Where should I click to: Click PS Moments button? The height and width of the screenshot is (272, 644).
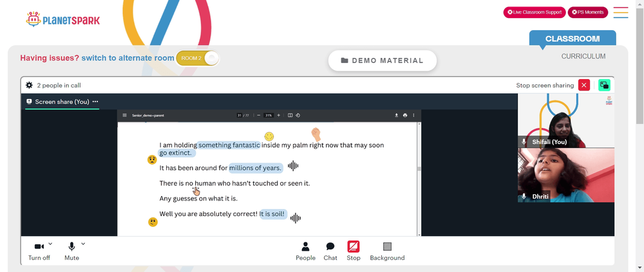588,12
